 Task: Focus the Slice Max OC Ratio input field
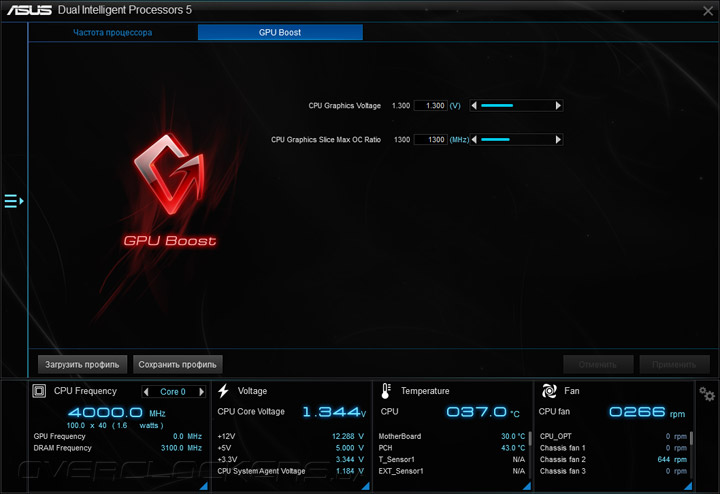tap(431, 140)
